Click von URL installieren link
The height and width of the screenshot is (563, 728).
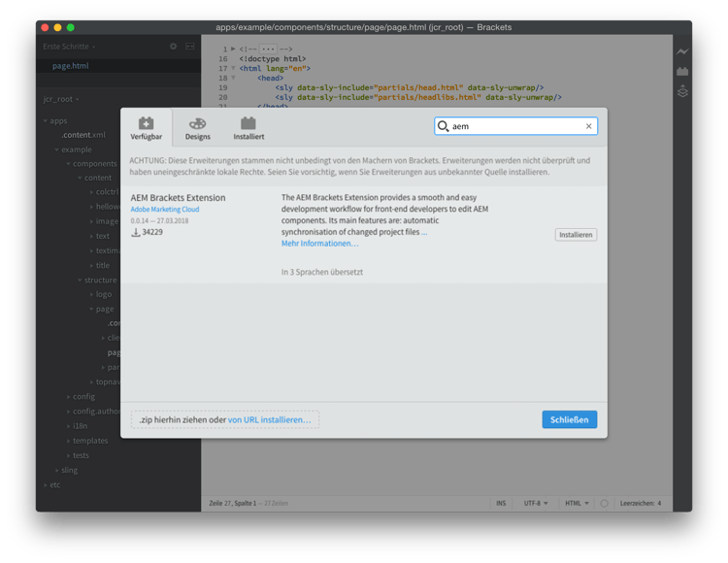click(269, 419)
